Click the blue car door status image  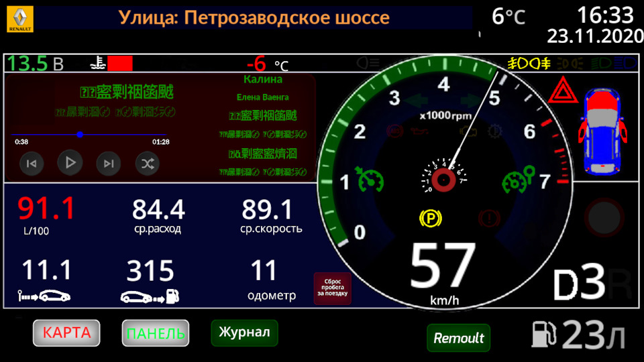(x=602, y=131)
